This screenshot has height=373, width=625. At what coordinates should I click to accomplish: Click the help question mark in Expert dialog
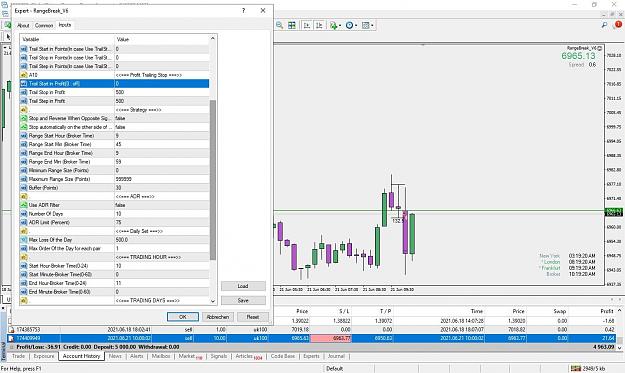pos(244,11)
